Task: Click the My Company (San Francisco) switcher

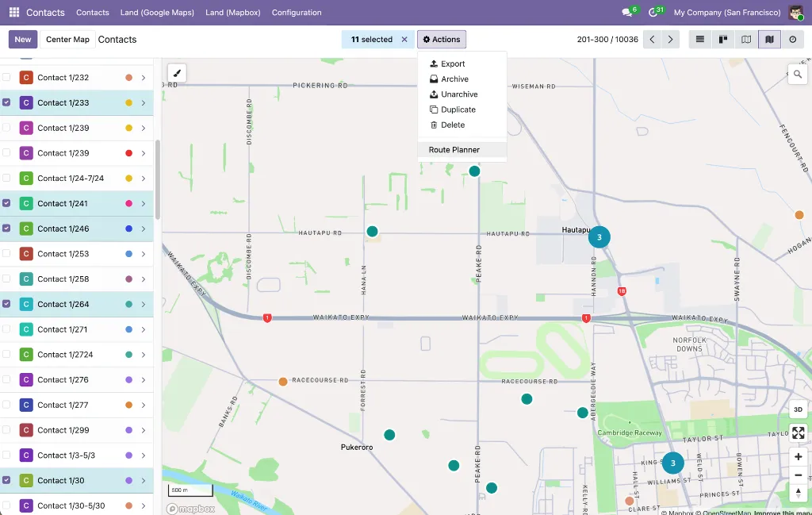Action: tap(727, 13)
